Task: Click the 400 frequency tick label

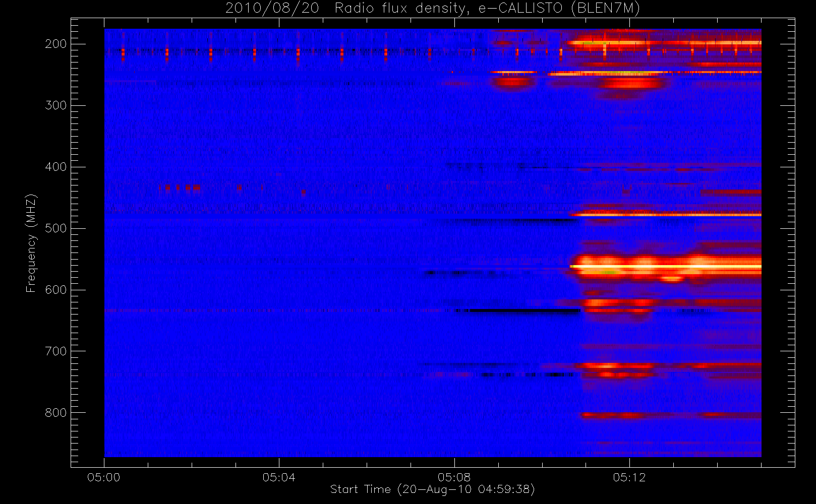Action: coord(56,167)
